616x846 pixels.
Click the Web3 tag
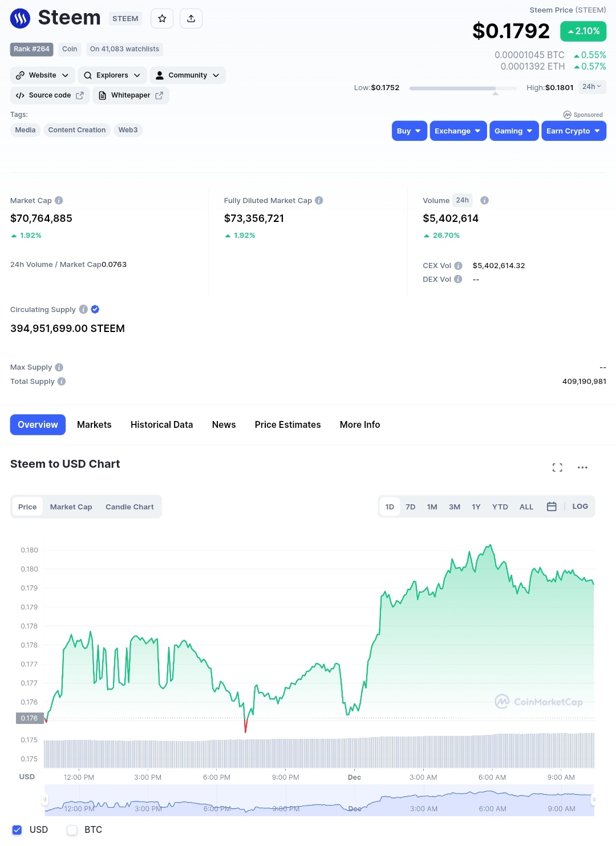point(128,130)
